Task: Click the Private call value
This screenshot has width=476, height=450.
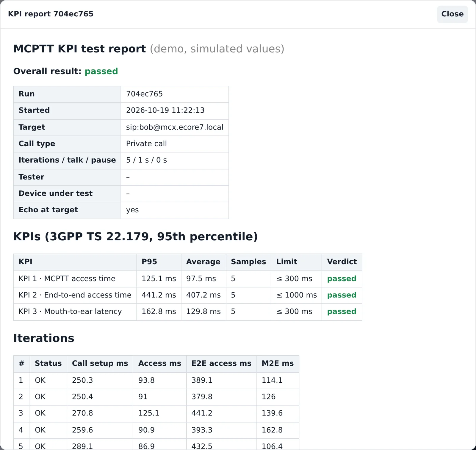Action: point(146,144)
